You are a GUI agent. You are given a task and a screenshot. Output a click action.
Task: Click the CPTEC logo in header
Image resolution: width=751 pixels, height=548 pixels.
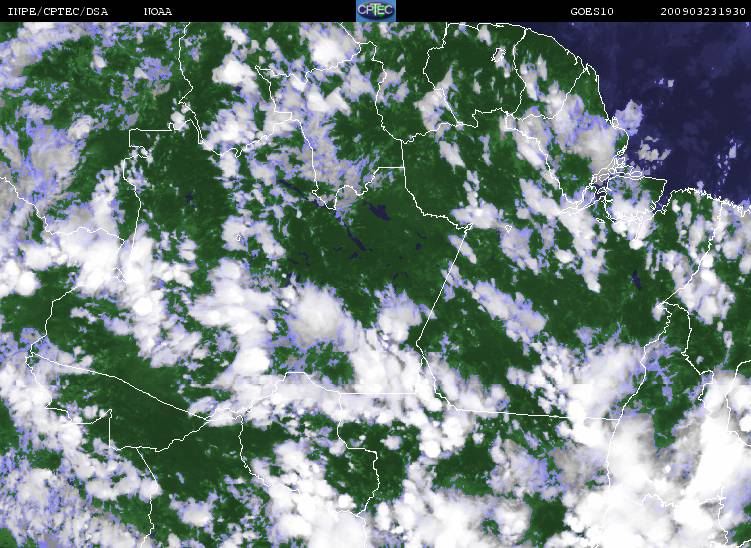click(x=376, y=11)
